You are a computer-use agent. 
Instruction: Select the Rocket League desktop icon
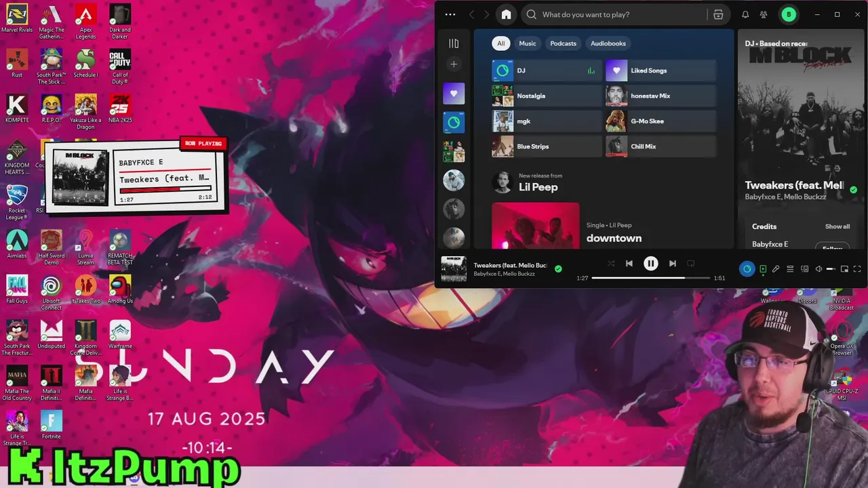[x=17, y=203]
